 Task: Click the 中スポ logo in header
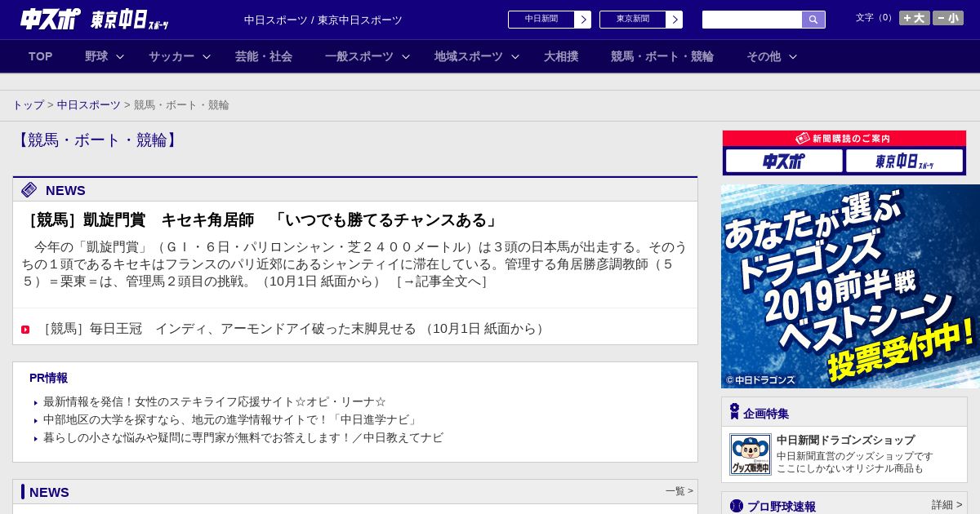(x=51, y=19)
